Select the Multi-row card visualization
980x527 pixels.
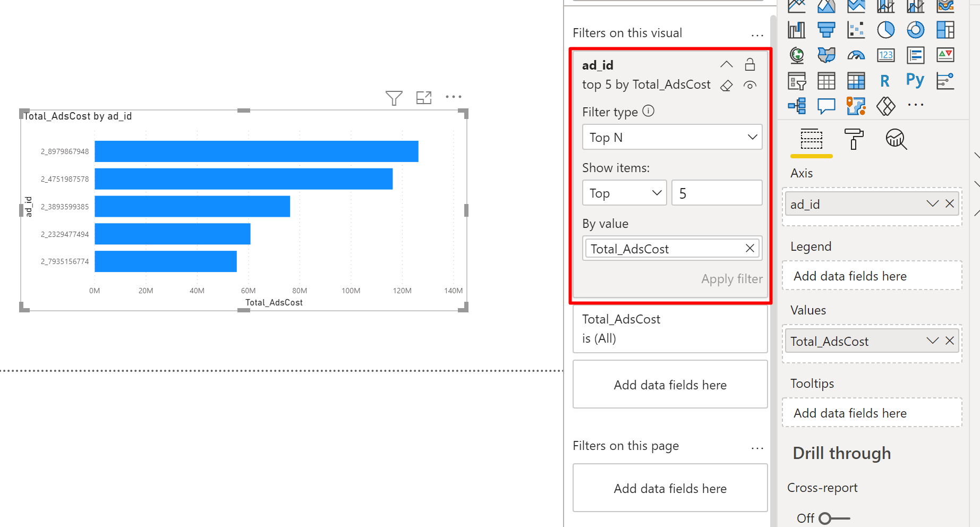pos(915,55)
